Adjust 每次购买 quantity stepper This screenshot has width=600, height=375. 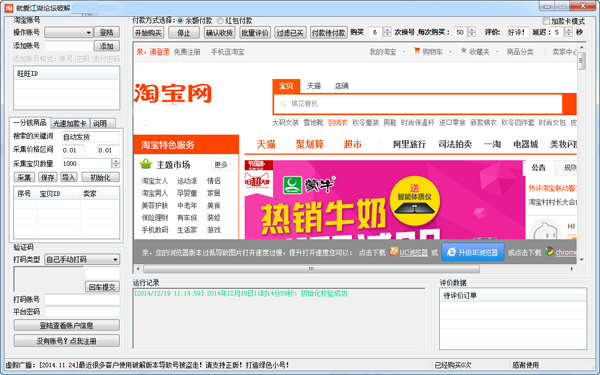coord(472,33)
